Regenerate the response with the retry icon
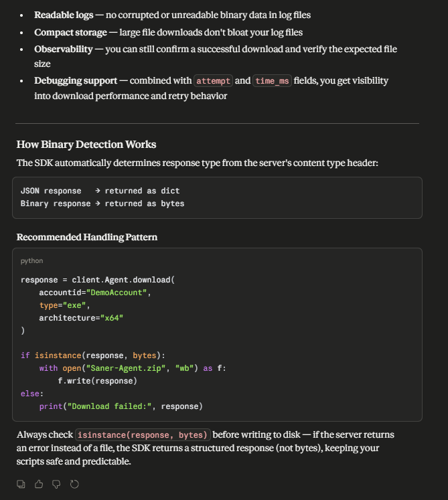 74,484
